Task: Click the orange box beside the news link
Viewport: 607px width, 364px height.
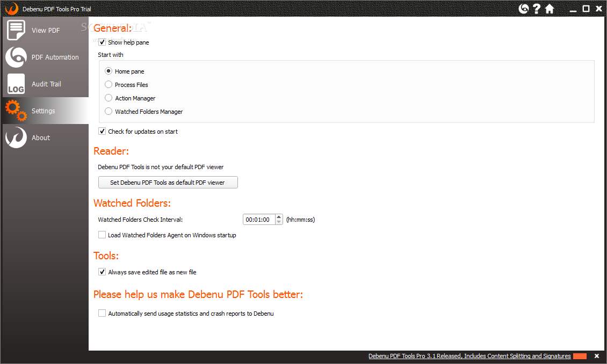Action: tap(580, 356)
